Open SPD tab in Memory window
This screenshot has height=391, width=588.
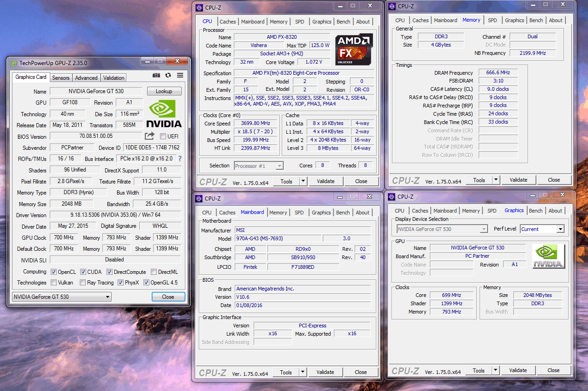tap(493, 20)
